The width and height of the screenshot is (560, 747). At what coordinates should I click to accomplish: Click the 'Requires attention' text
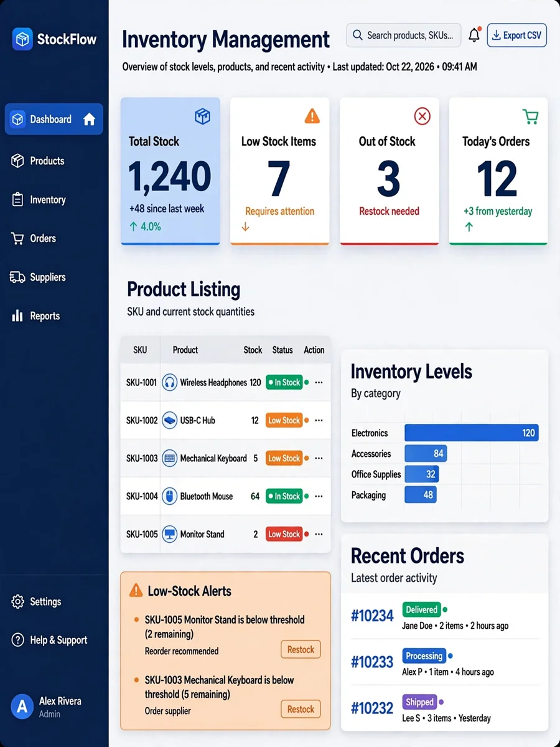pos(279,211)
